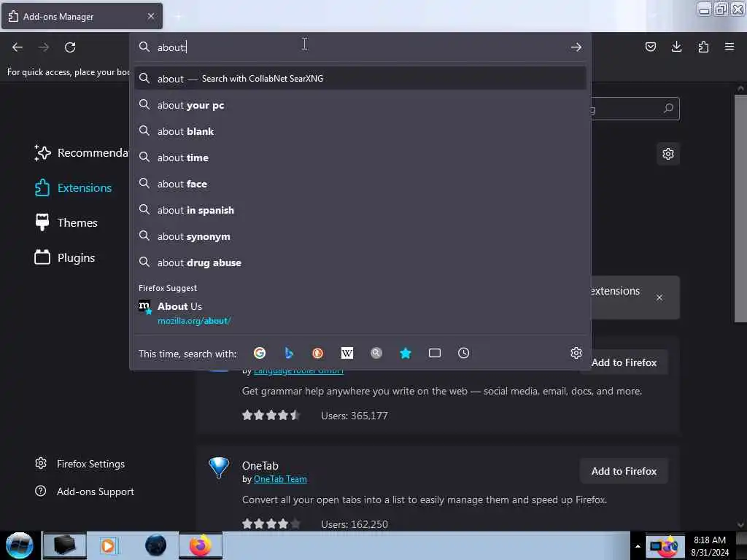747x560 pixels.
Task: Select the Themes category
Action: 66,222
